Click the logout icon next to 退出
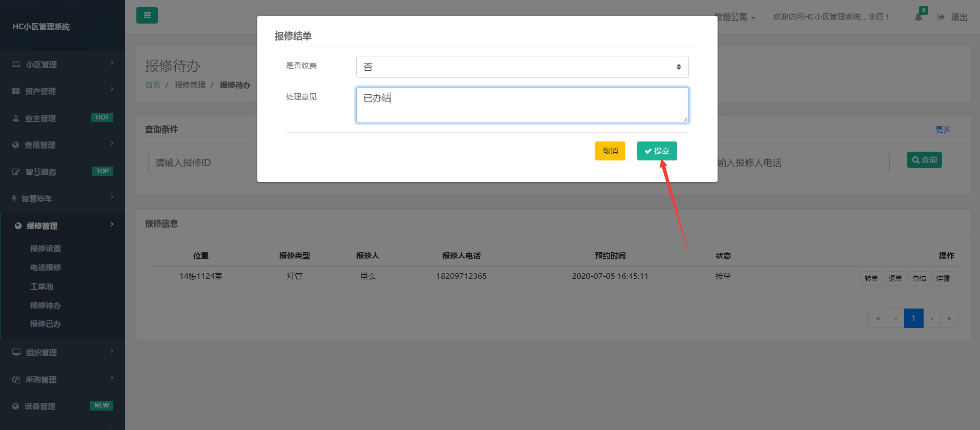This screenshot has height=430, width=980. click(941, 17)
